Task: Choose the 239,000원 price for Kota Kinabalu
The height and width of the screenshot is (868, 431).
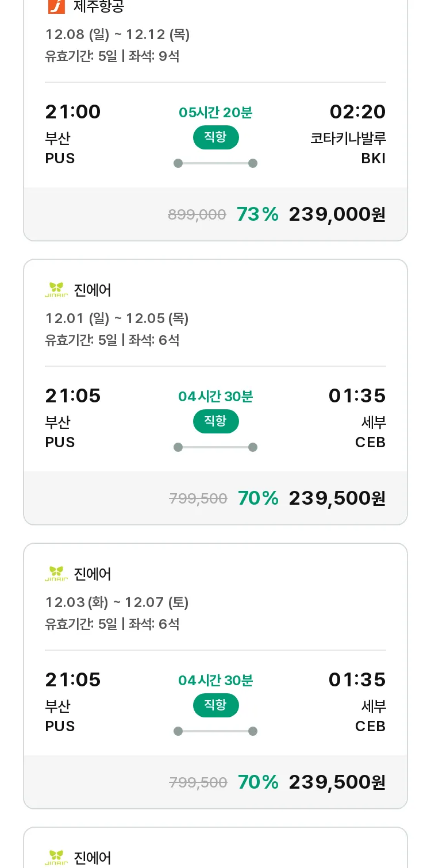Action: (x=337, y=214)
